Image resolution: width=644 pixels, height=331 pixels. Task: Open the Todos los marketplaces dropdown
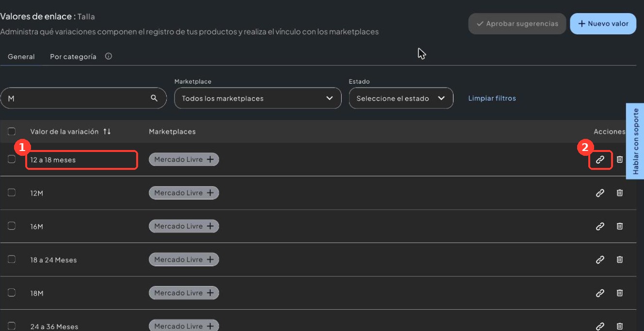tap(258, 98)
